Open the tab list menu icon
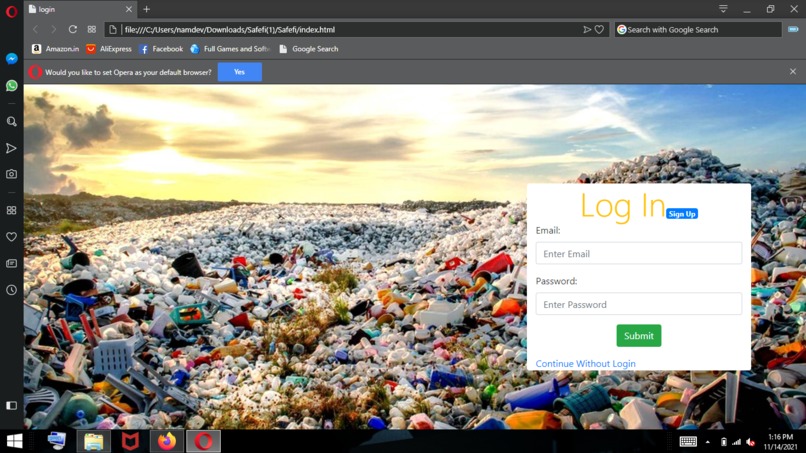This screenshot has width=806, height=453. point(723,9)
